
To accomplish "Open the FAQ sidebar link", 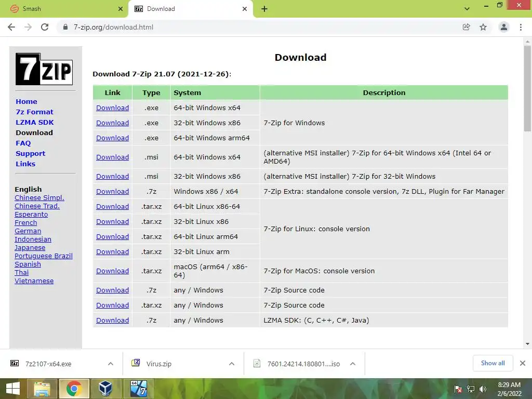I will 23,143.
